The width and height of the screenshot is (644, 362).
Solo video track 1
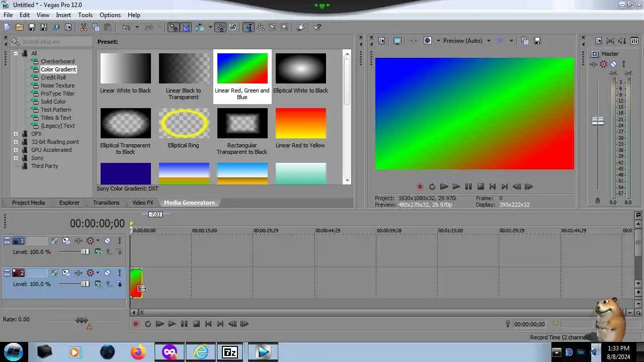click(119, 241)
